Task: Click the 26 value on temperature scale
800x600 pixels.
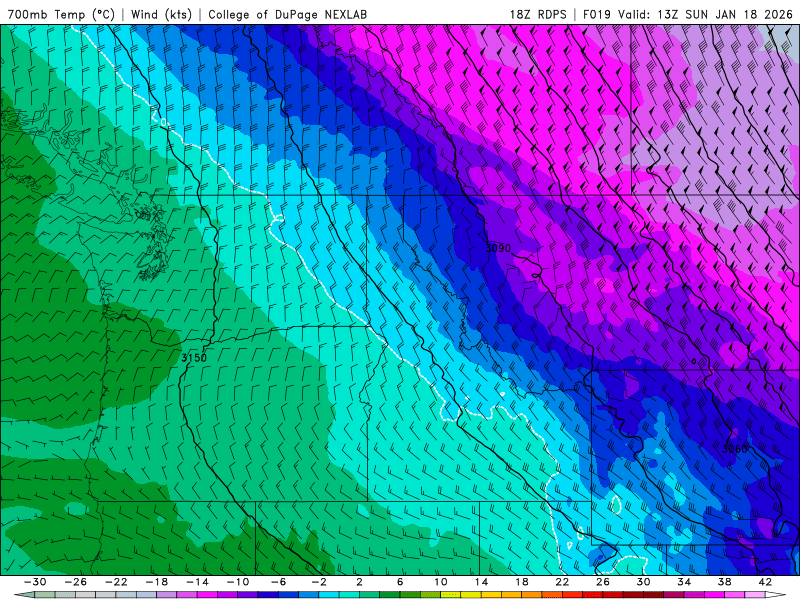Action: 603,582
